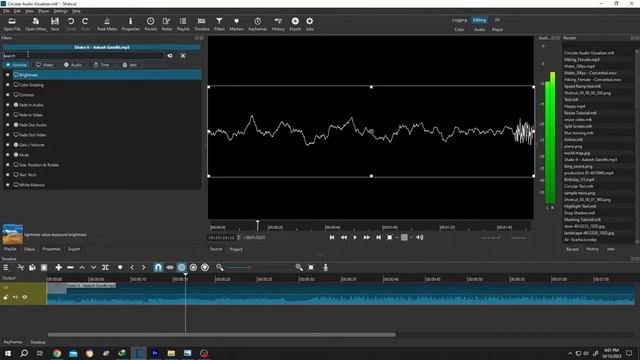Zoom out the timeline with the magnifier
Viewport: 640px width, 360px height.
click(220, 267)
